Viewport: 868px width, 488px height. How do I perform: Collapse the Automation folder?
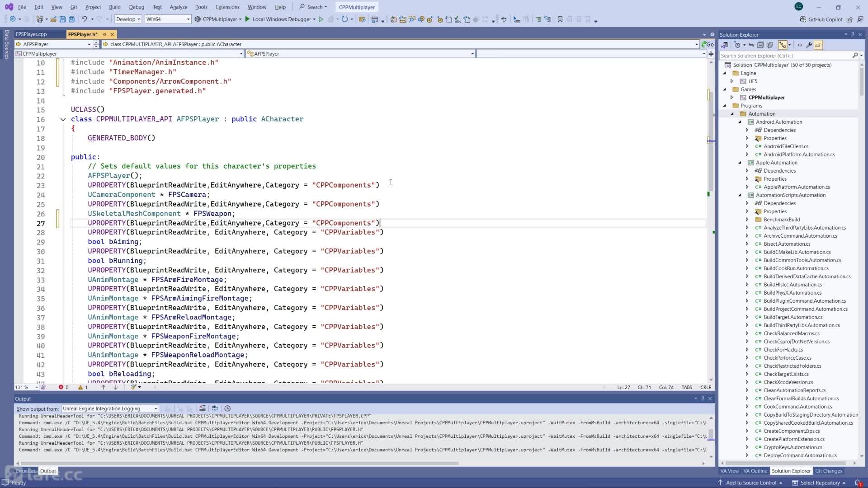[732, 114]
